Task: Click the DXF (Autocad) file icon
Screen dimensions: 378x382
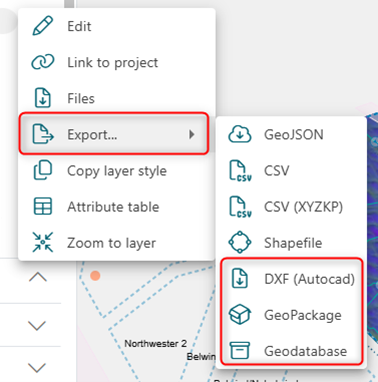Action: [x=240, y=278]
